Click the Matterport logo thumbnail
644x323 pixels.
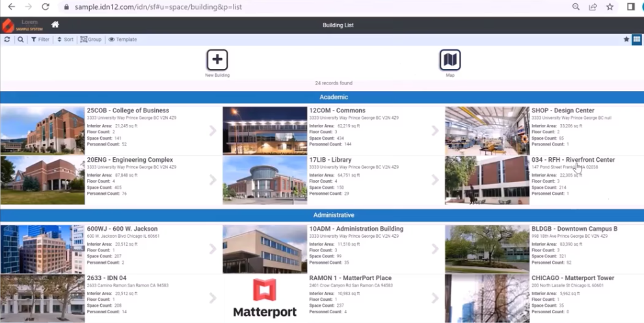(x=265, y=299)
